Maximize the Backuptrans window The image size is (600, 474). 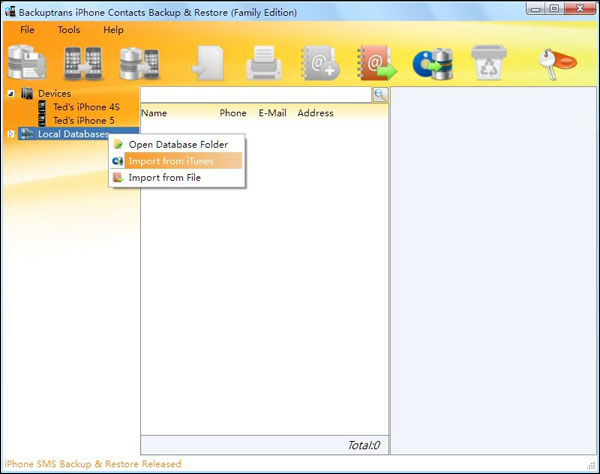click(x=554, y=9)
